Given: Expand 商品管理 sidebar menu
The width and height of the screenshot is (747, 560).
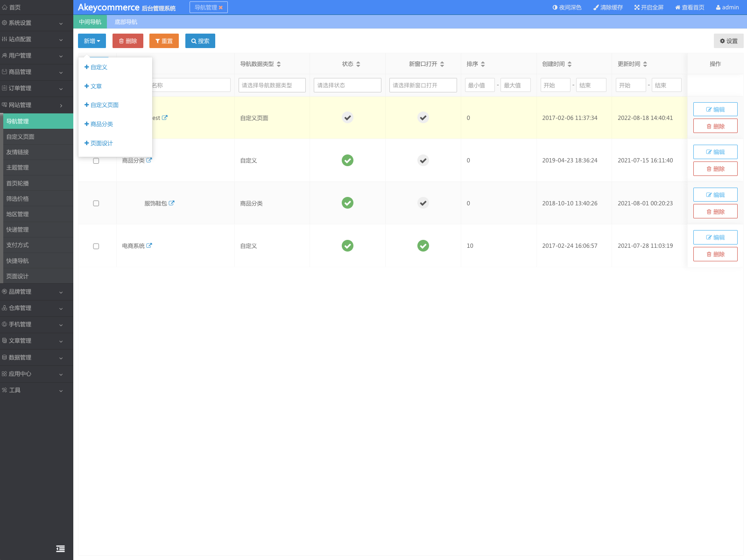Looking at the screenshot, I should (36, 72).
